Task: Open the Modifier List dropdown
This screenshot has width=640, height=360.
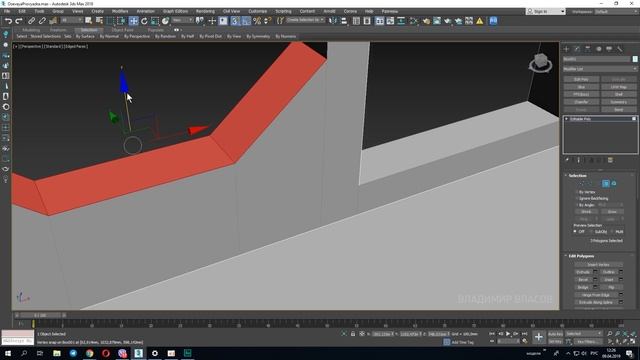Action: coord(600,69)
